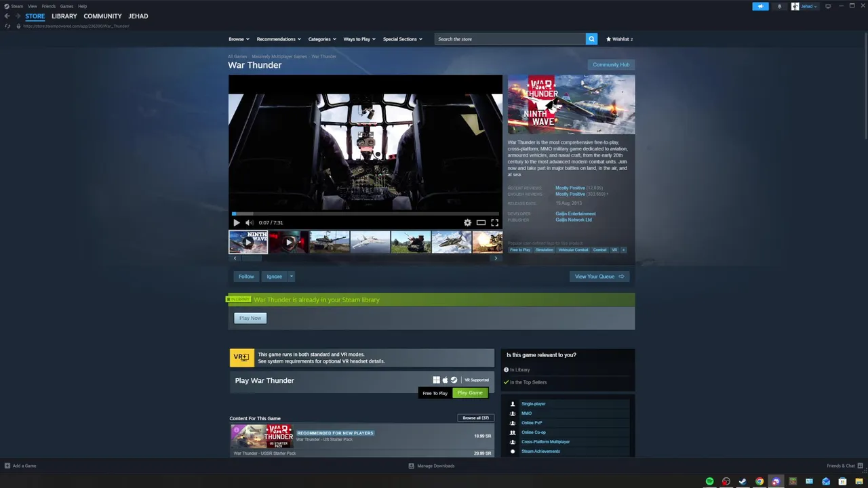Select the Ninth Wave trailer thumbnail
This screenshot has width=868, height=488.
click(248, 242)
